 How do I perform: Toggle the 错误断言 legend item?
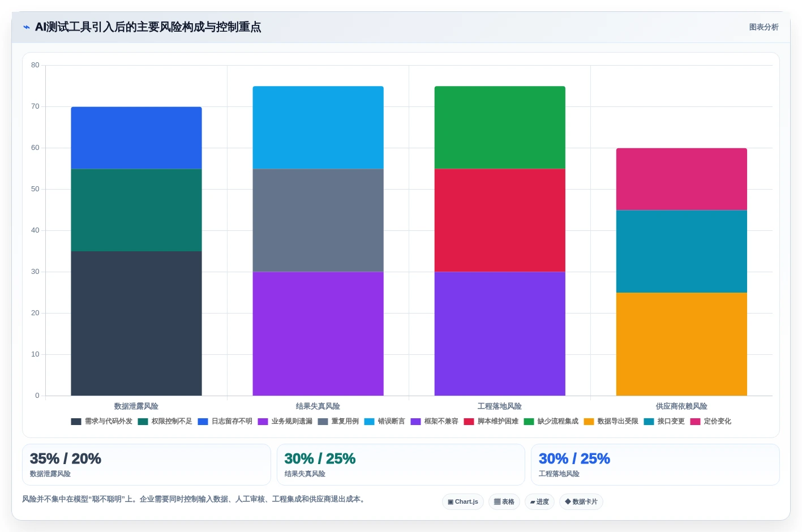384,422
